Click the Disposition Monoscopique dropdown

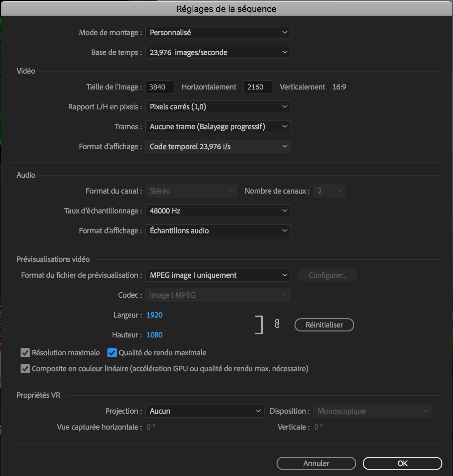point(373,411)
